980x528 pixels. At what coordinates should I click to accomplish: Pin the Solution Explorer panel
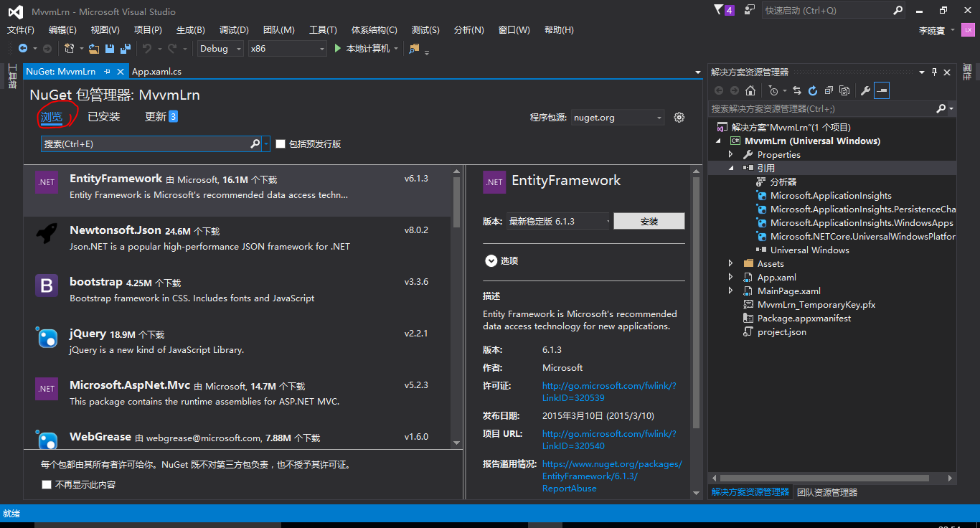coord(934,72)
